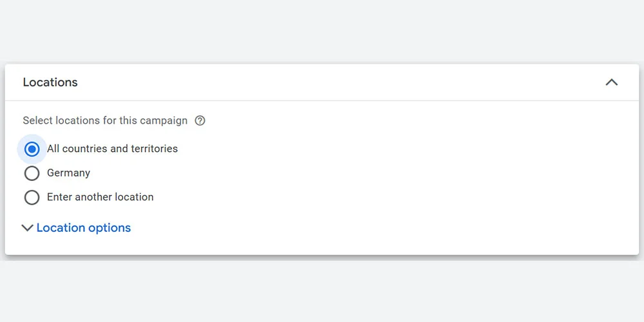The height and width of the screenshot is (322, 644).
Task: Click the help question mark icon
Action: [x=200, y=120]
